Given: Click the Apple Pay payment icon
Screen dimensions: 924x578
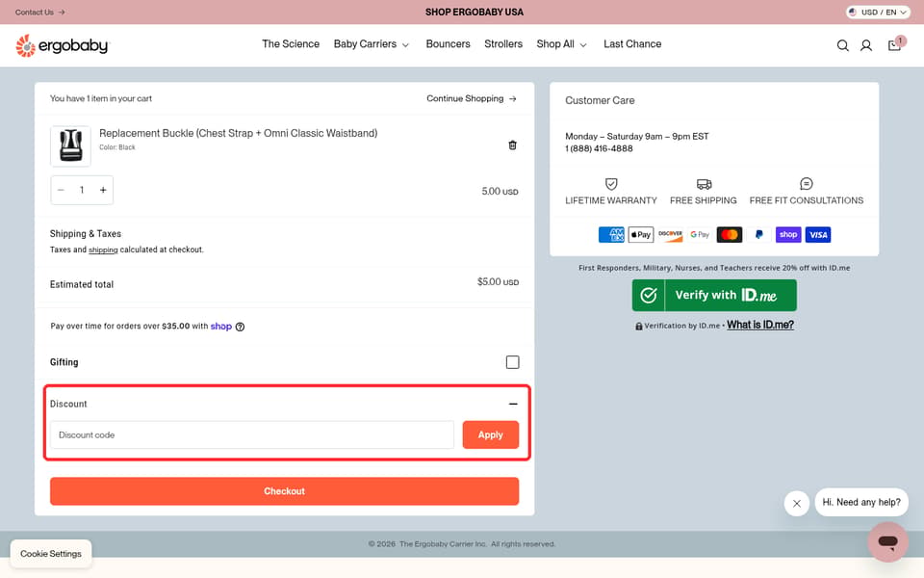Looking at the screenshot, I should tap(641, 235).
